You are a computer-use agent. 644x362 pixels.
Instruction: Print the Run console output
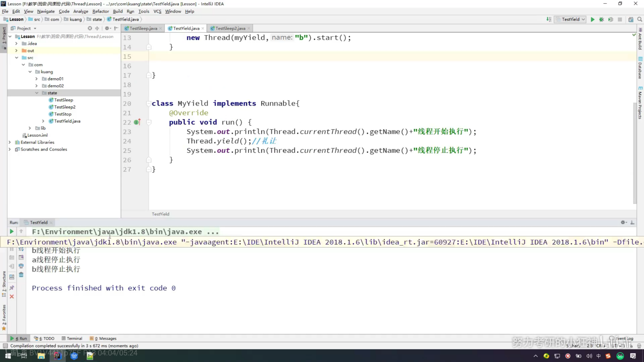(21, 266)
